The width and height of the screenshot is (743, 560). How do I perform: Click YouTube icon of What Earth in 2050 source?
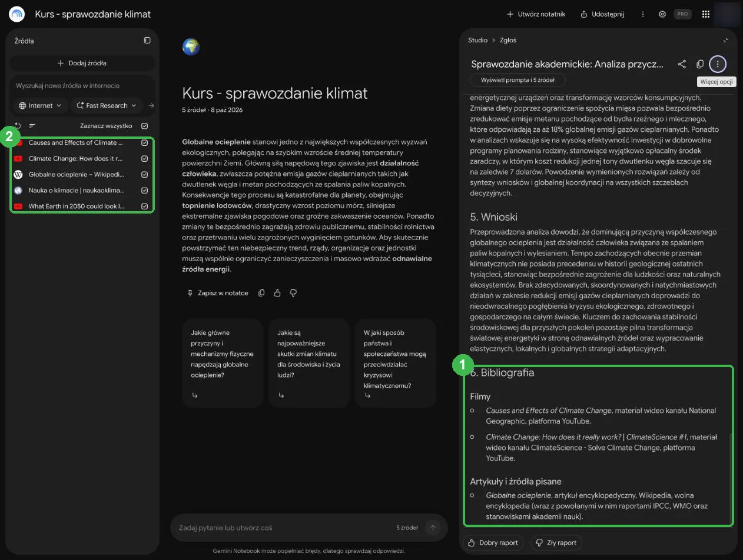tap(18, 206)
